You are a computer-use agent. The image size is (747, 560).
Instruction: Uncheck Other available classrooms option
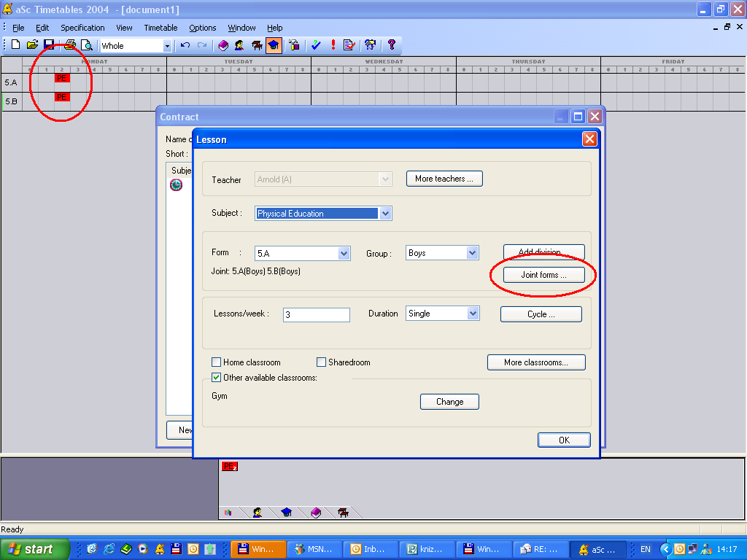coord(216,378)
